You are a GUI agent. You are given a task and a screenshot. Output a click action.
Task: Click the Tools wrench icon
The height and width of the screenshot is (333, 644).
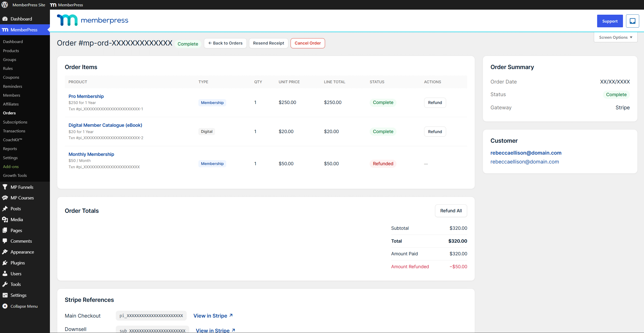tap(5, 284)
